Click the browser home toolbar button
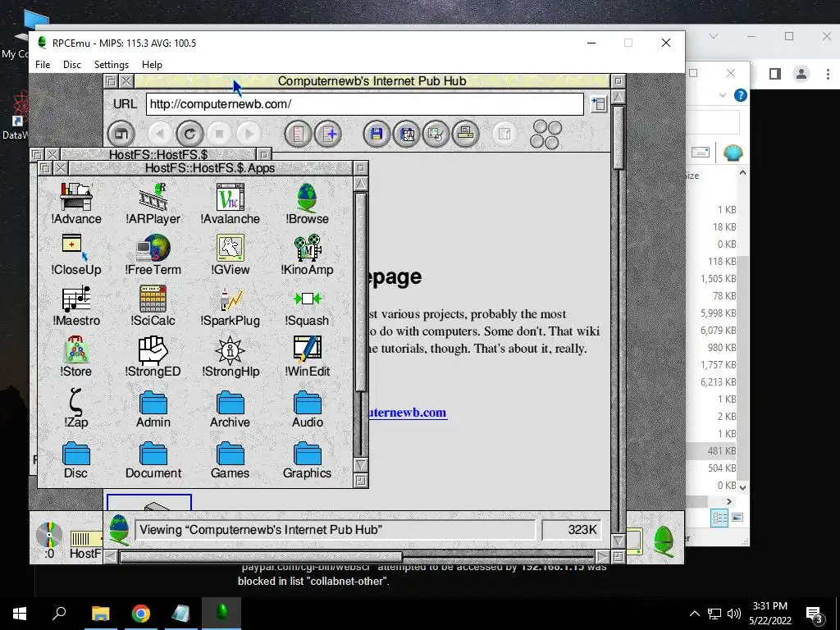This screenshot has width=840, height=630. [x=121, y=134]
